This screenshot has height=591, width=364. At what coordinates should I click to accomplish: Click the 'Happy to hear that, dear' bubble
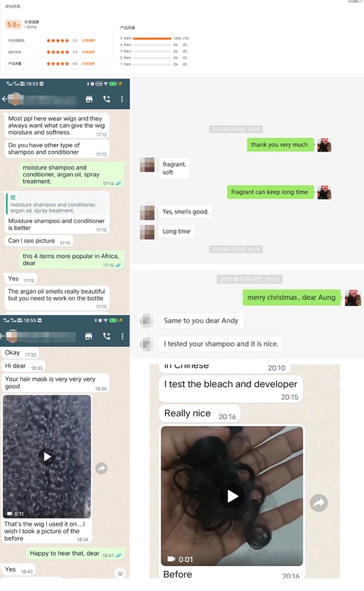(x=76, y=554)
